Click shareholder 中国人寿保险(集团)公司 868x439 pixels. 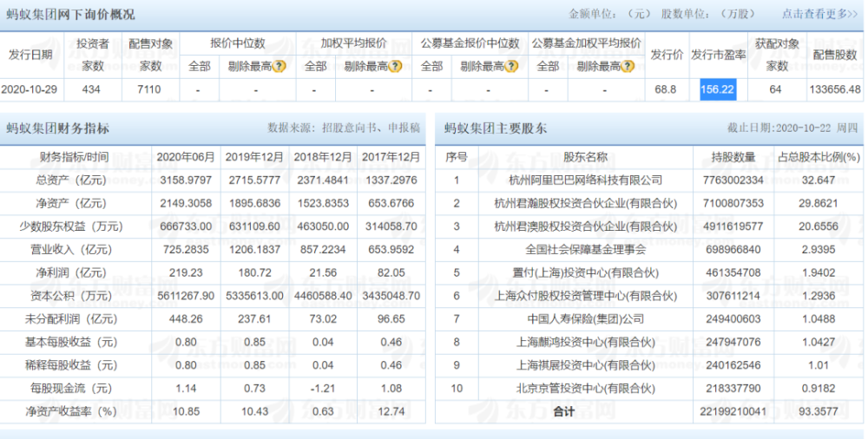585,319
